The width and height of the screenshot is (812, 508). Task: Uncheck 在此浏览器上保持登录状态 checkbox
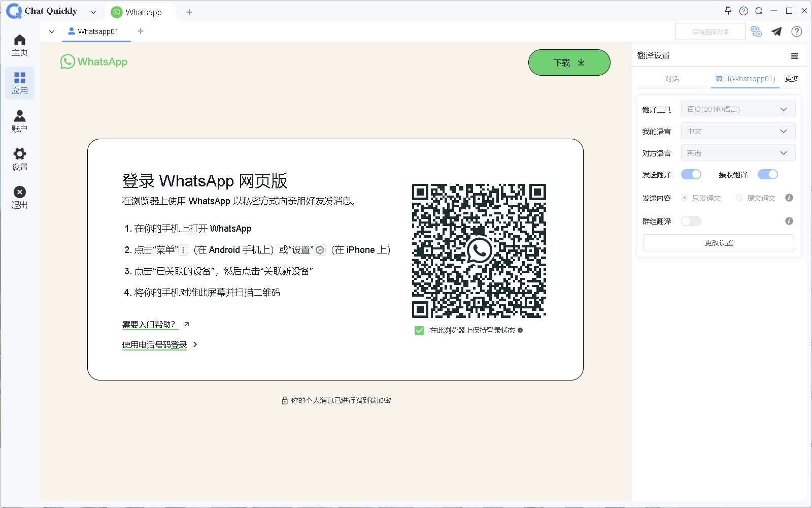click(419, 331)
